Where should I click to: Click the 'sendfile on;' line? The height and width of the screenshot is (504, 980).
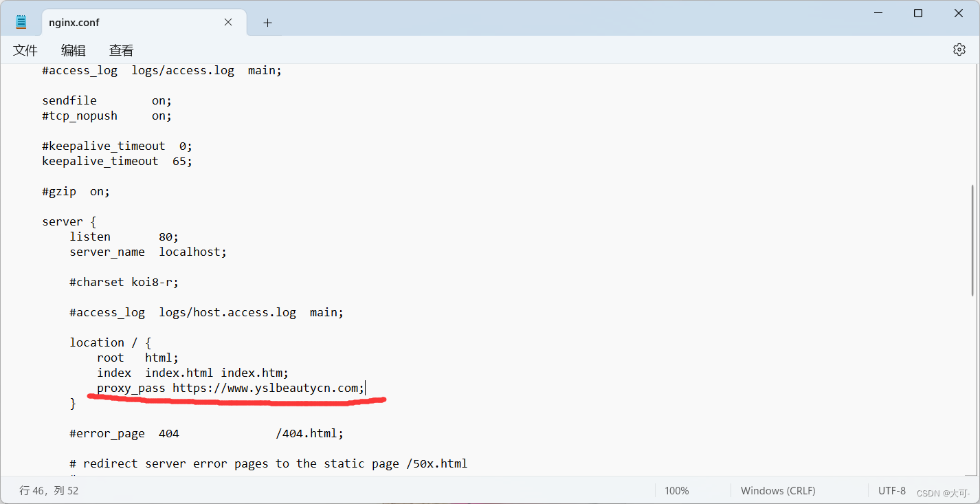point(107,100)
